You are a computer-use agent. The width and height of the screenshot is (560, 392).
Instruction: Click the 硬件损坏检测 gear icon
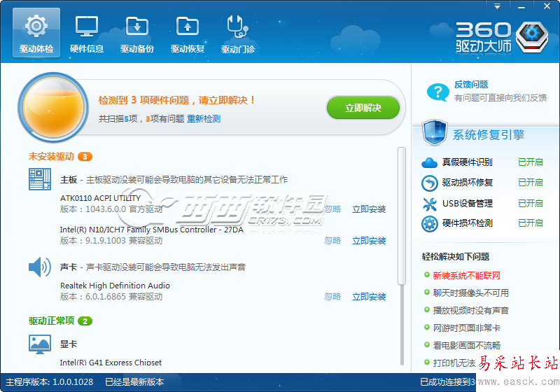[x=429, y=224]
